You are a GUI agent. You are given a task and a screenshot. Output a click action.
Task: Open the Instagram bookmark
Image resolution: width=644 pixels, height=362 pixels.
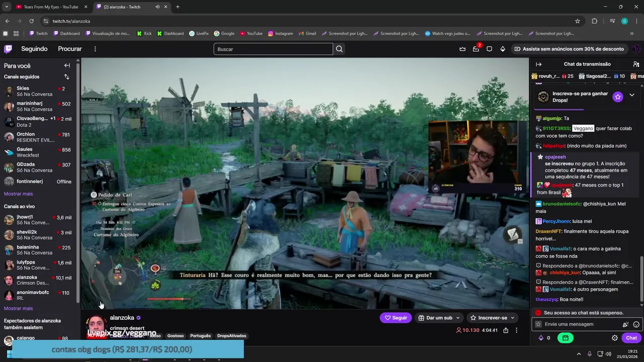coord(280,34)
